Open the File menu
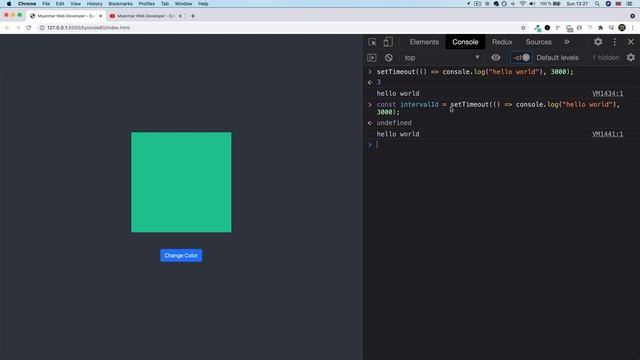Screen dimensions: 640x360 click(46, 4)
